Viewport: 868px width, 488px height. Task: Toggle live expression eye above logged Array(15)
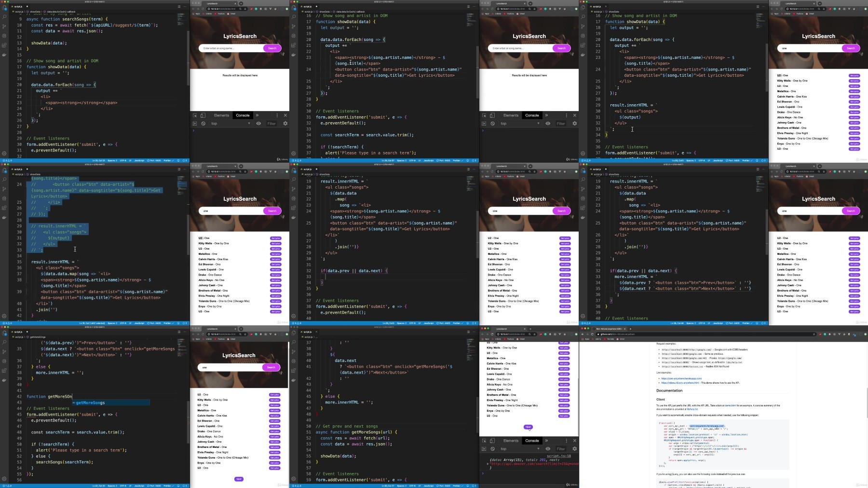point(548,449)
